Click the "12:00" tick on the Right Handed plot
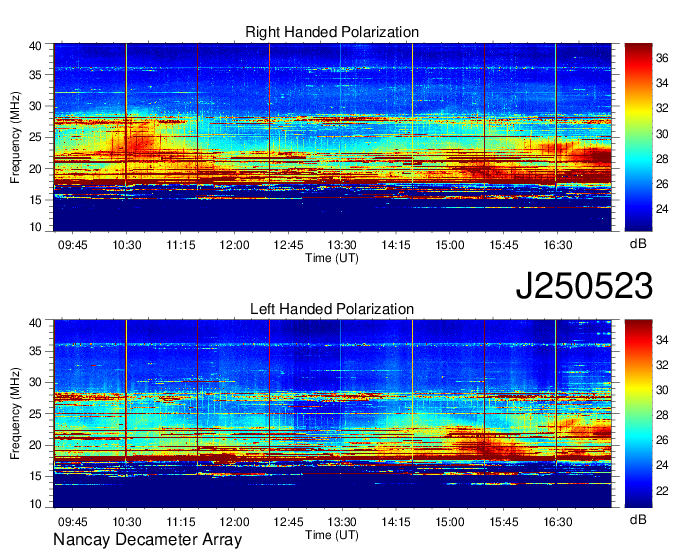This screenshot has height=552, width=680. click(x=234, y=245)
